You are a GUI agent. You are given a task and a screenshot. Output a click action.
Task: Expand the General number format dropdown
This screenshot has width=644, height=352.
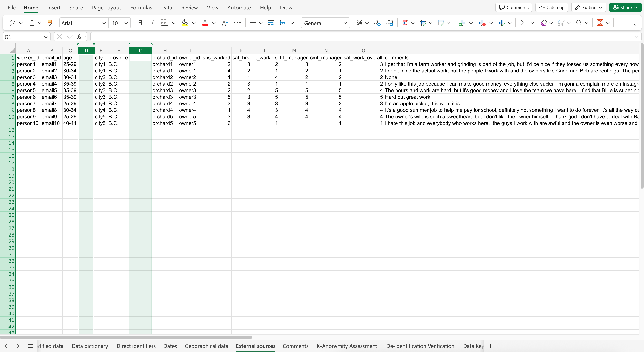pyautogui.click(x=325, y=23)
